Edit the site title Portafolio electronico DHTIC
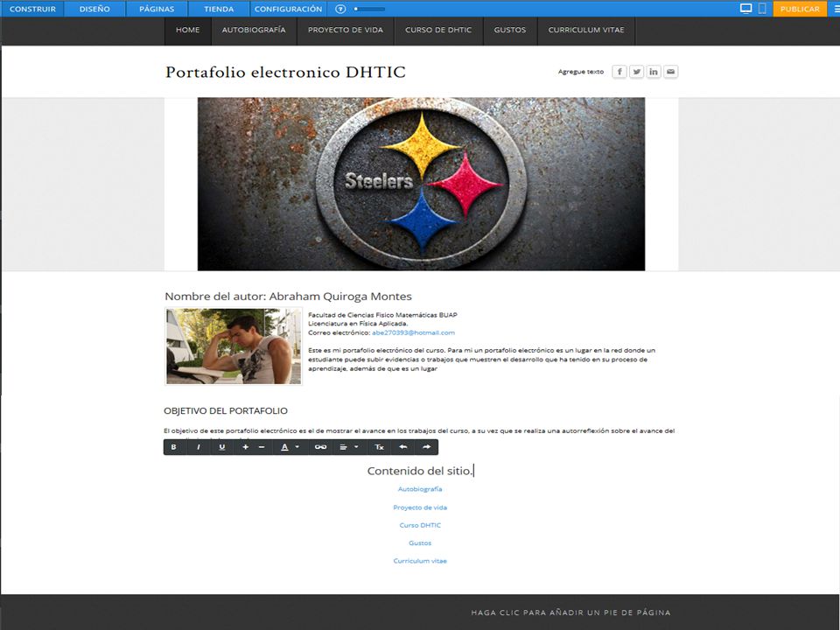 (x=285, y=72)
